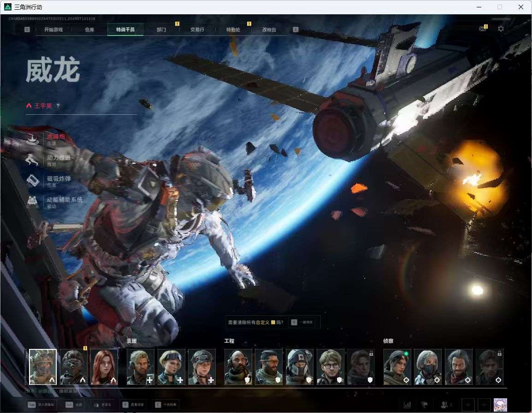Open the 部门 tab

[x=161, y=29]
